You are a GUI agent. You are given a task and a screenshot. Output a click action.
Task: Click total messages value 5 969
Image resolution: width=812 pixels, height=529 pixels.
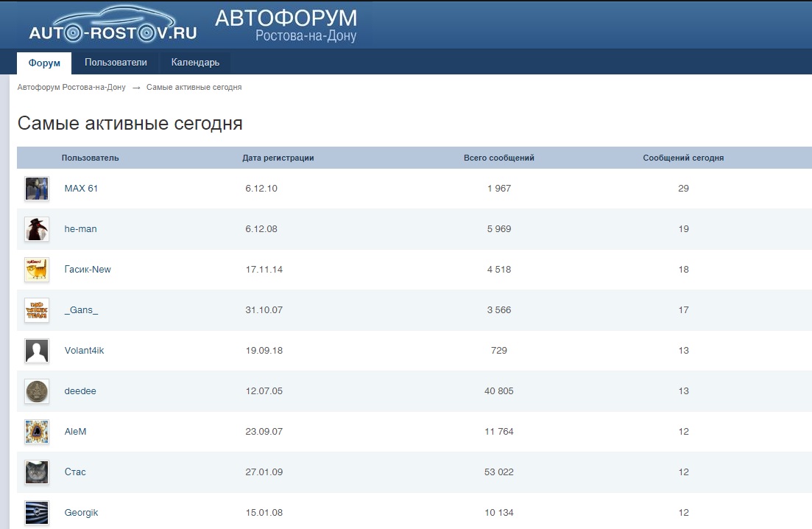(x=499, y=229)
